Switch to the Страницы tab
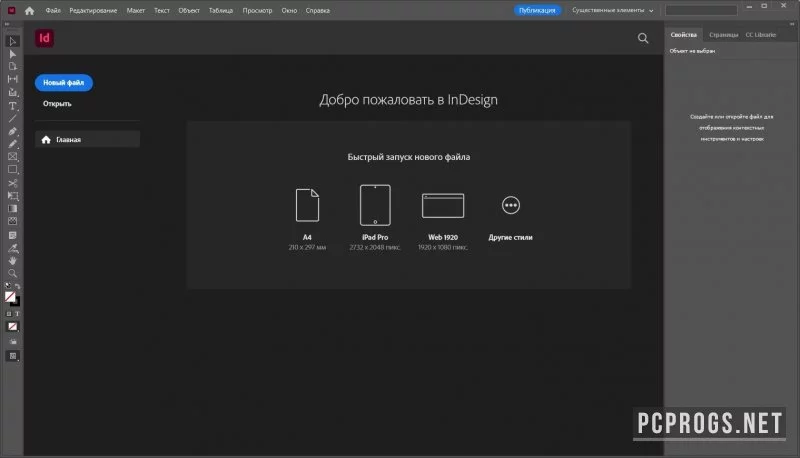Viewport: 800px width, 458px height. click(x=723, y=35)
